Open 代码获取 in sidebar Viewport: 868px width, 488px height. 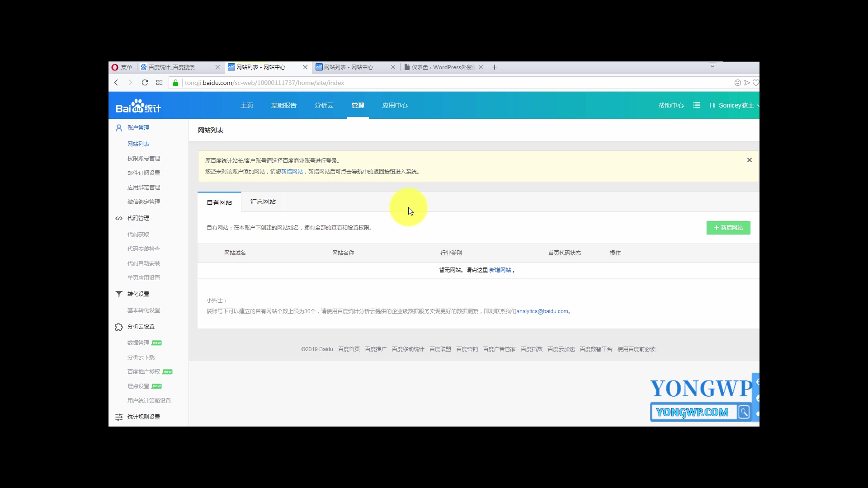(x=138, y=235)
